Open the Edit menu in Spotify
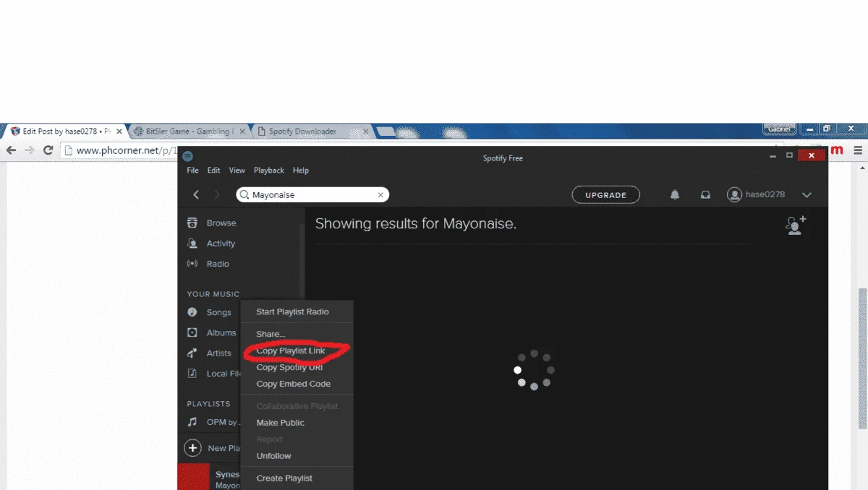The image size is (868, 490). [x=213, y=171]
